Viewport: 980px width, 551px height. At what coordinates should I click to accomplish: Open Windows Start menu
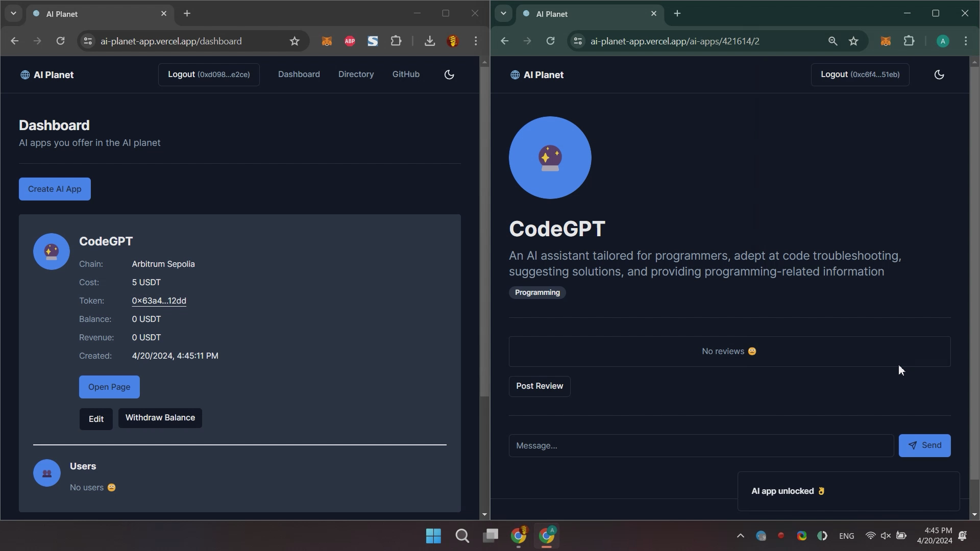[433, 536]
